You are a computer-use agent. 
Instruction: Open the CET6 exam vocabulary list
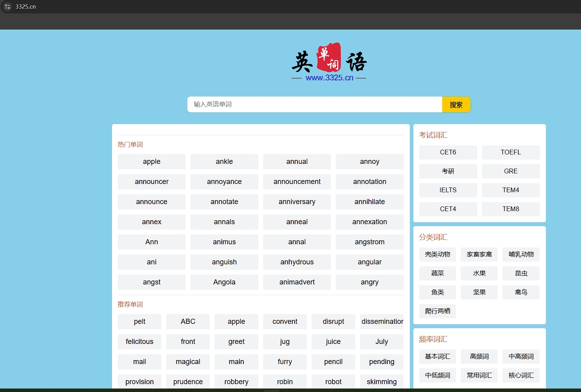coord(448,152)
